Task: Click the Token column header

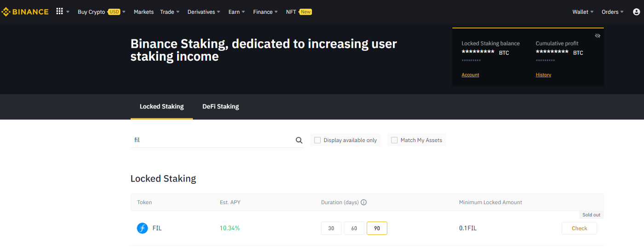Action: click(x=144, y=202)
